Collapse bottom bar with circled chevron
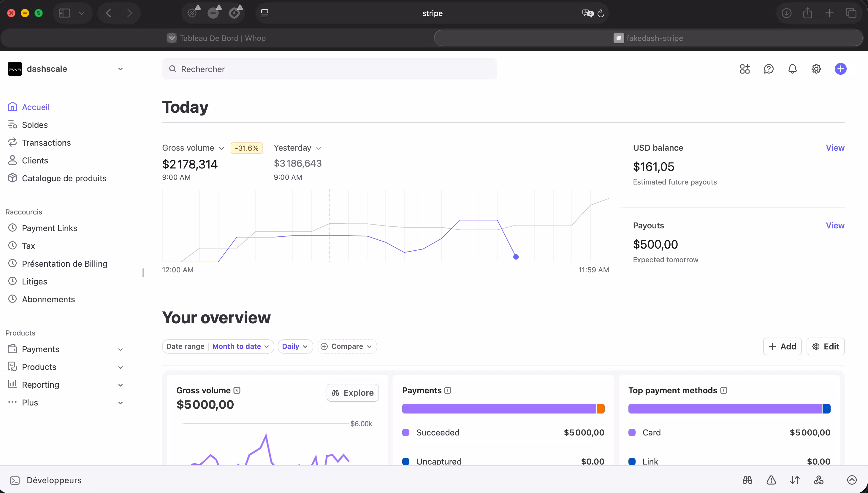This screenshot has width=868, height=493. [852, 480]
